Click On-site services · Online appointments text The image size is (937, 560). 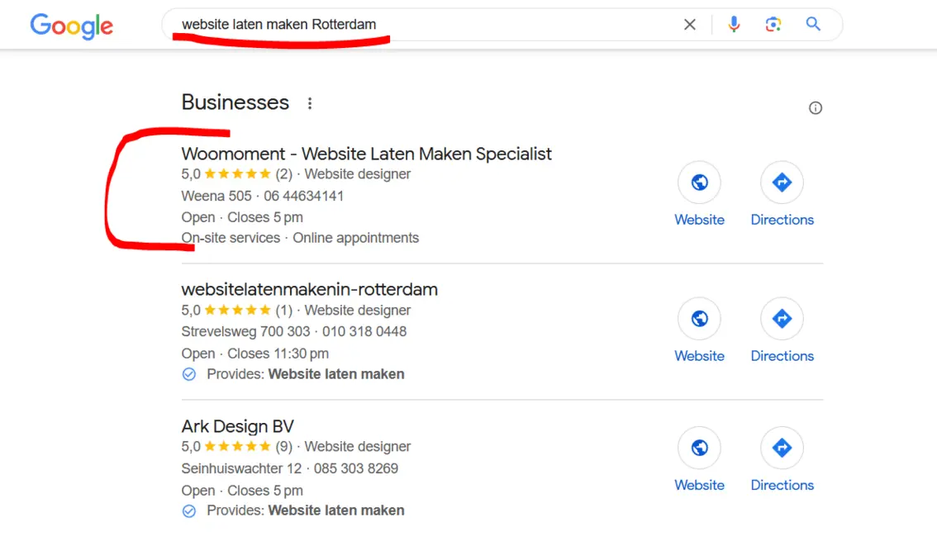[300, 238]
